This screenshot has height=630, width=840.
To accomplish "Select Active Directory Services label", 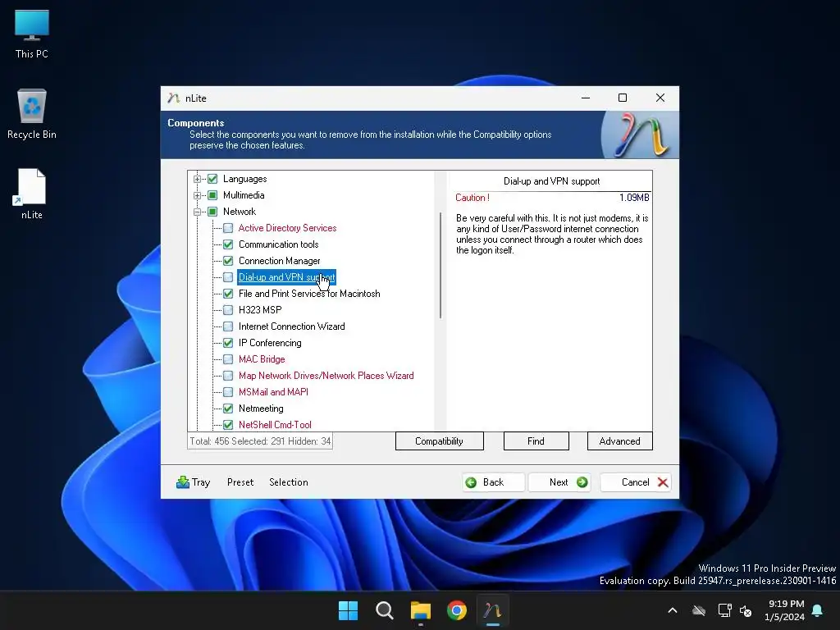I will click(287, 228).
